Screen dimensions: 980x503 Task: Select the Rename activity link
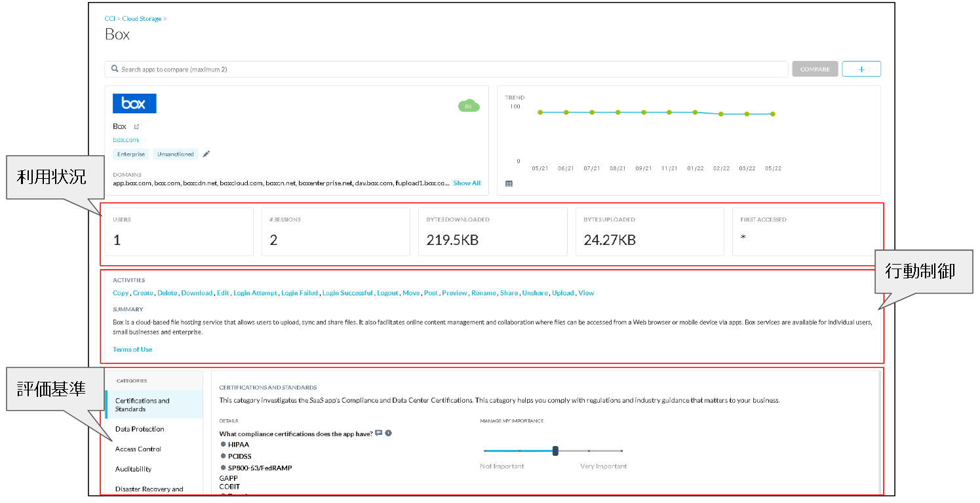484,293
